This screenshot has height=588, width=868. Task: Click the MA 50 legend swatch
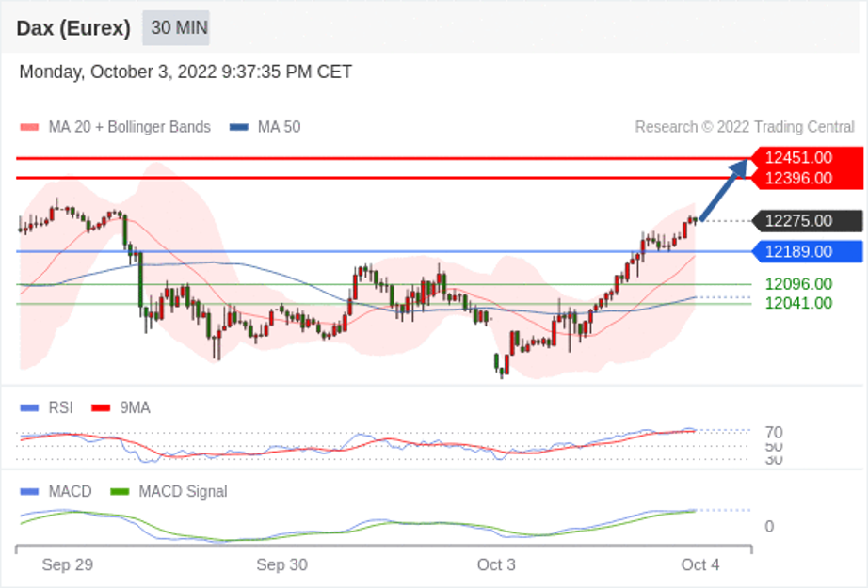238,127
